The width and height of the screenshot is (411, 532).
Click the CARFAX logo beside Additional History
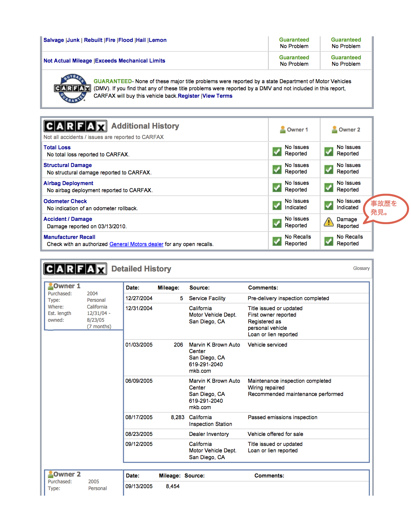coord(75,126)
